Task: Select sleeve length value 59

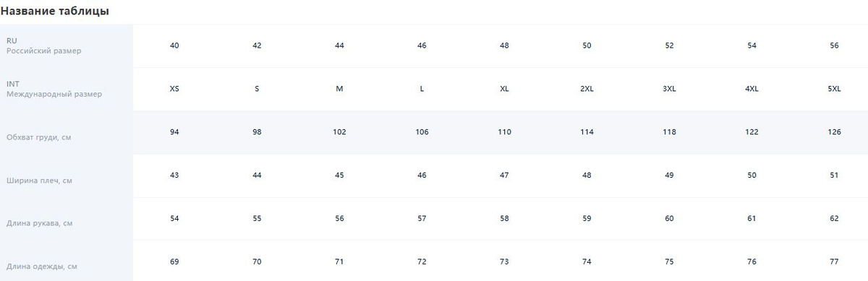Action: point(587,219)
